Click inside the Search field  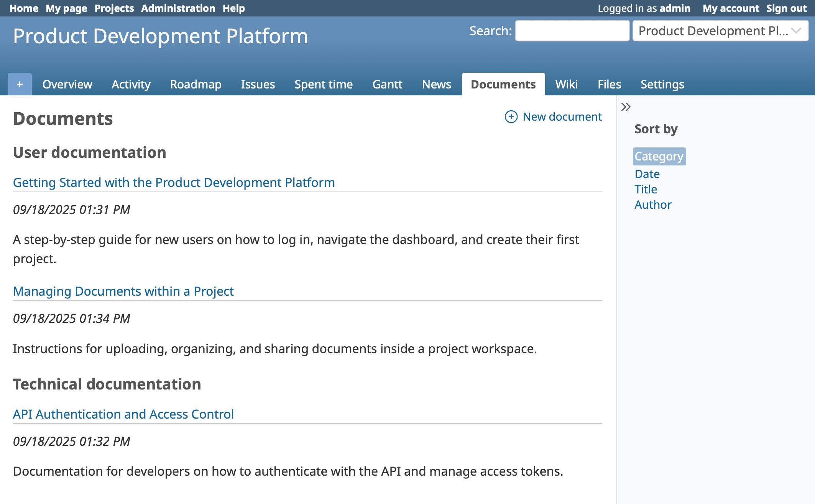[572, 30]
